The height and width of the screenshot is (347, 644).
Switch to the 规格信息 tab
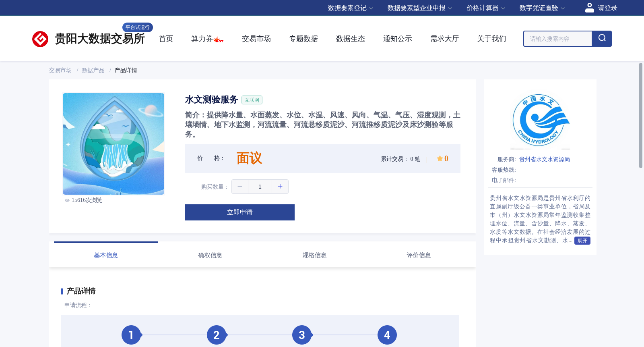click(314, 255)
